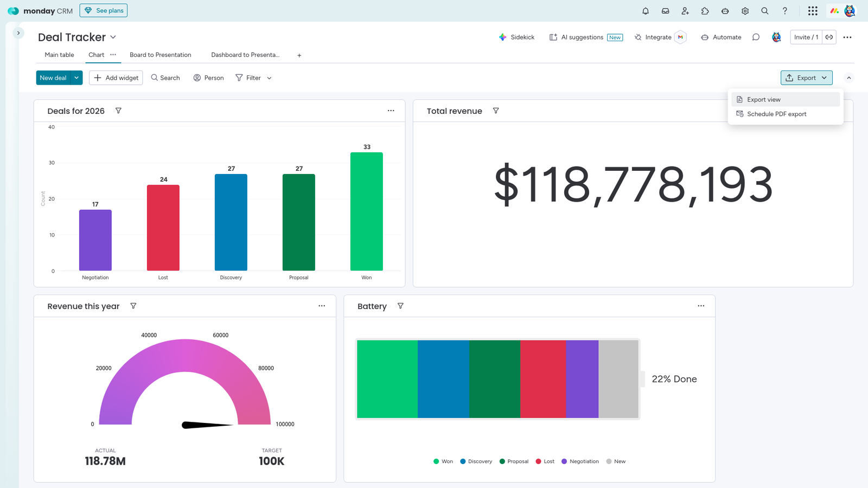Image resolution: width=868 pixels, height=488 pixels.
Task: Switch to the Main table tab
Action: coord(59,55)
